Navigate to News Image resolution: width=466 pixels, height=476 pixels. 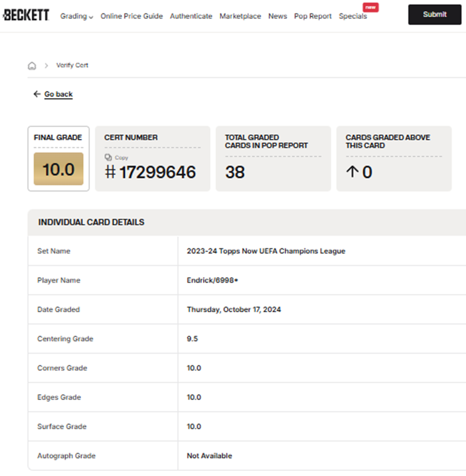278,16
